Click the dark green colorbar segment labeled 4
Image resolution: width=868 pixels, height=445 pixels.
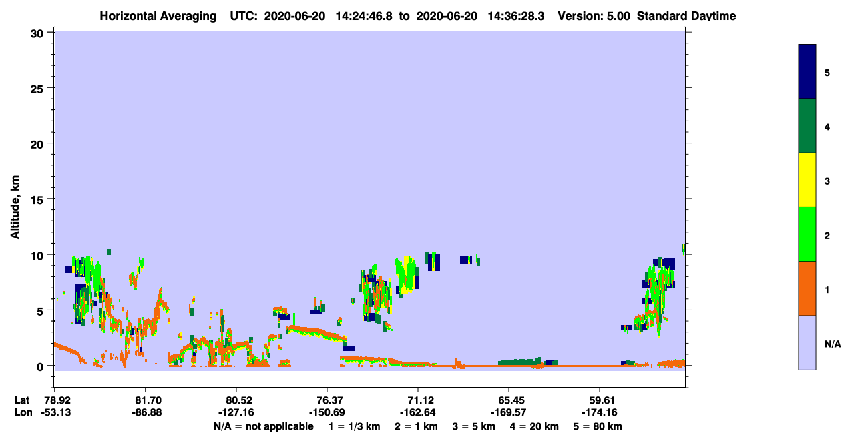pyautogui.click(x=807, y=126)
